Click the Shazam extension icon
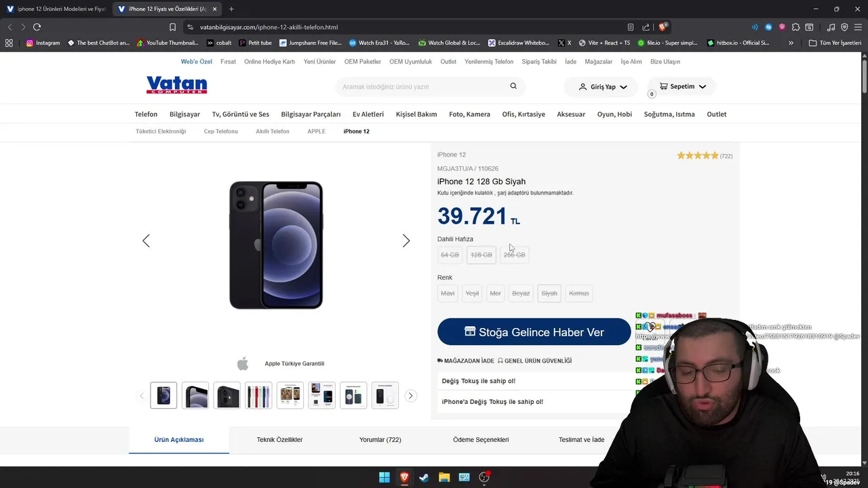The image size is (868, 488). (x=768, y=27)
